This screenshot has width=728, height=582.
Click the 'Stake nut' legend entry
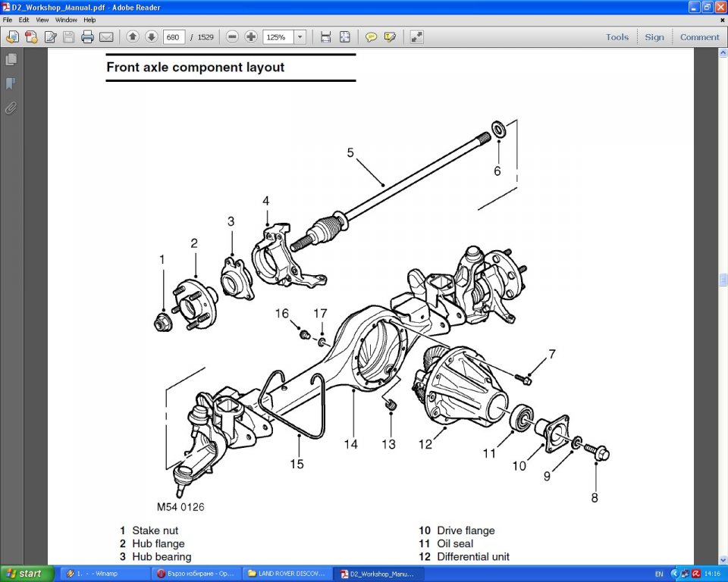tap(155, 530)
